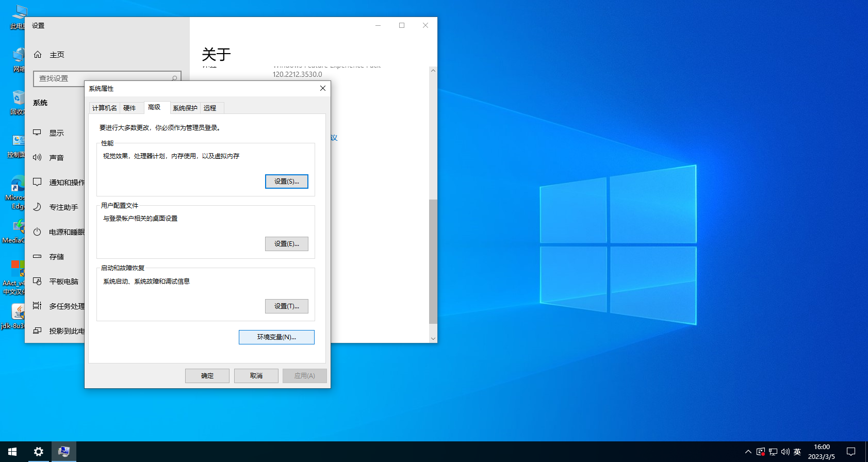
Task: Open the 平板电脑 tablet icon
Action: [37, 281]
